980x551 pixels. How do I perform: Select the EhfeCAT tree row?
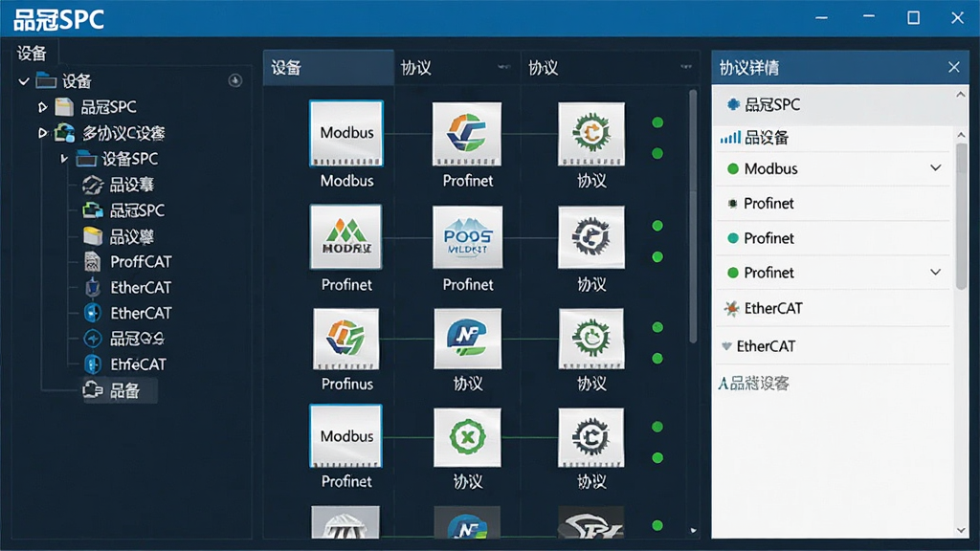point(125,364)
